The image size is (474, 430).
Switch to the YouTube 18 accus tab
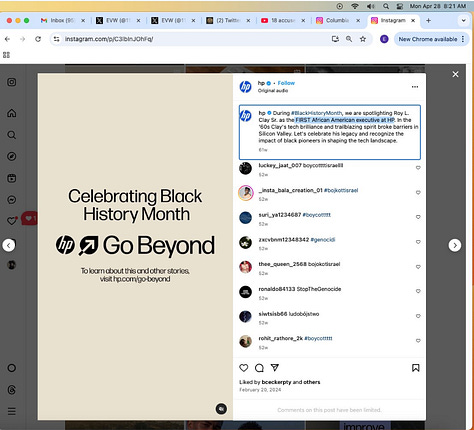coord(283,20)
